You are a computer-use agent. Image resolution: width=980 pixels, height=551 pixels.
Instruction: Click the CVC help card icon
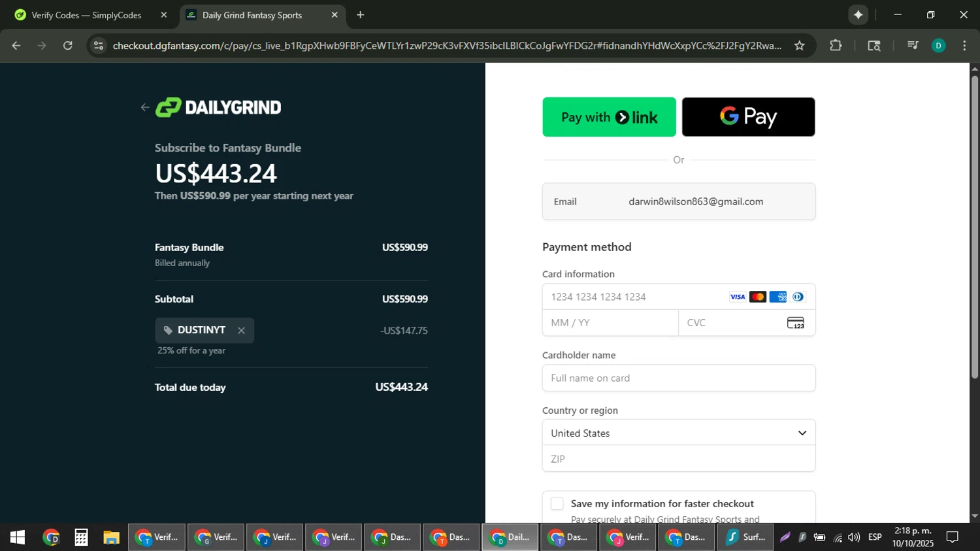[x=796, y=323]
